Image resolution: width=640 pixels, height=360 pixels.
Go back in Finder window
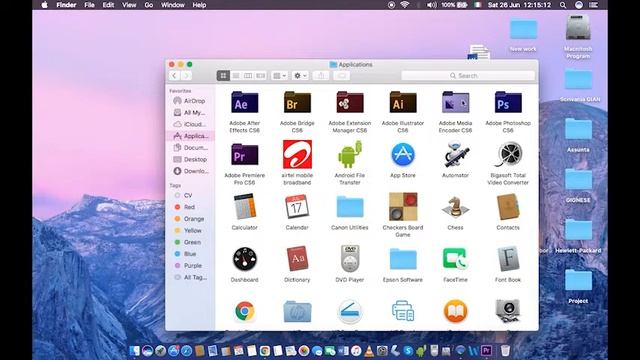click(174, 76)
